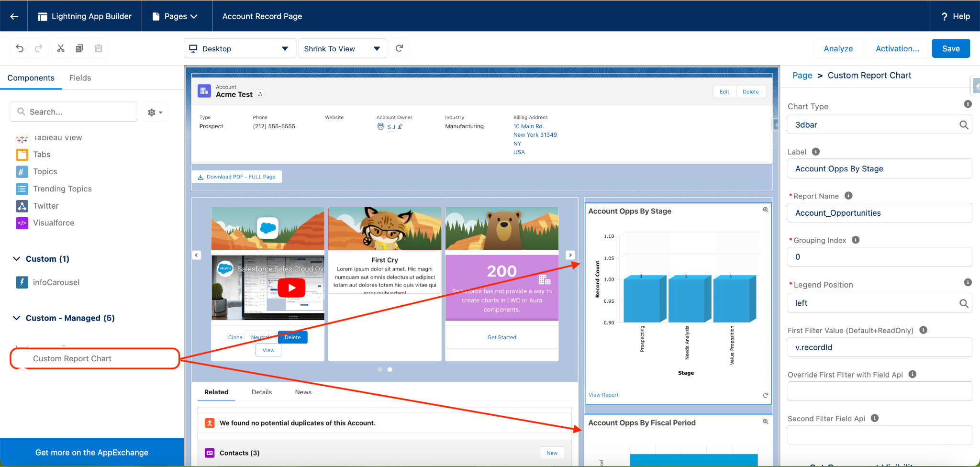Select the infoCarousel custom component

click(x=56, y=282)
